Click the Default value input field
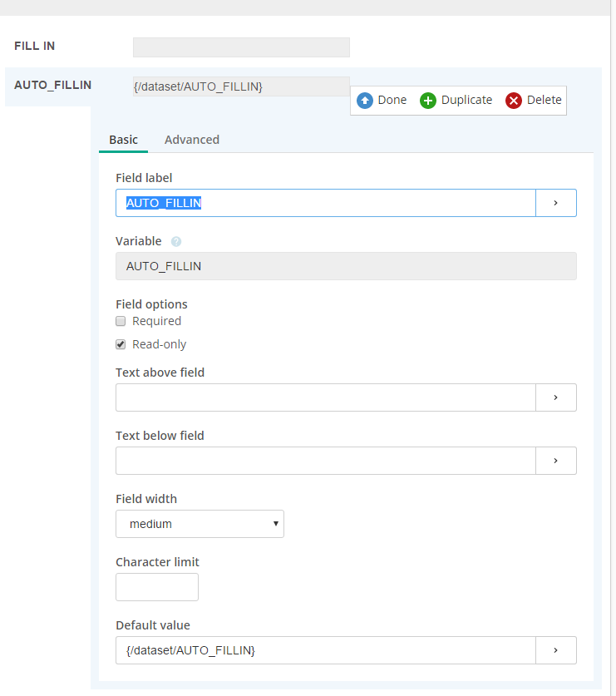Screen dimensions: 616x696 pos(326,650)
